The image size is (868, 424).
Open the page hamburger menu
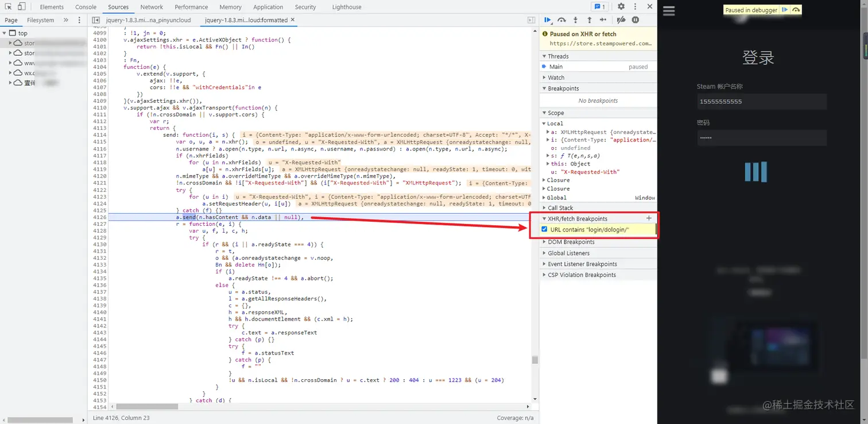tap(669, 11)
